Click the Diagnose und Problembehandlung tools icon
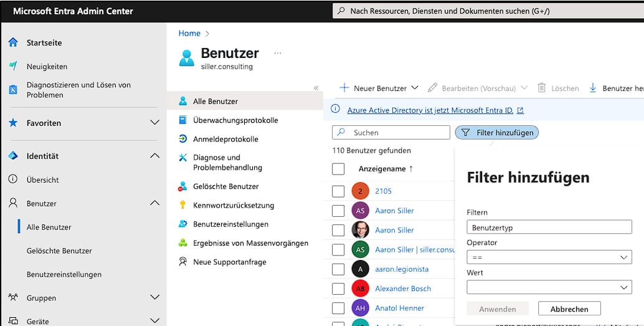 click(182, 158)
